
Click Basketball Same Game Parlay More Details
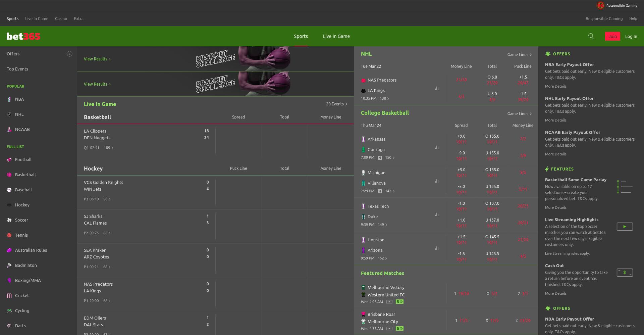(x=555, y=207)
